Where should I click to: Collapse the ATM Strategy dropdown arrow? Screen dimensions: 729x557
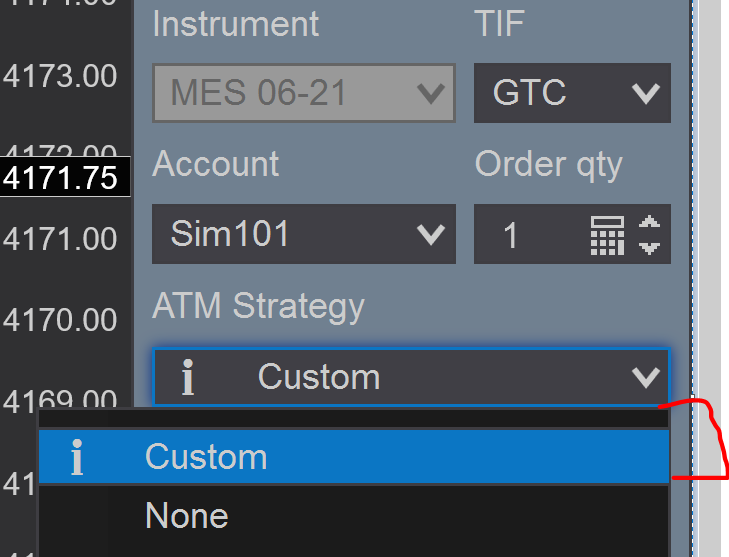point(645,377)
